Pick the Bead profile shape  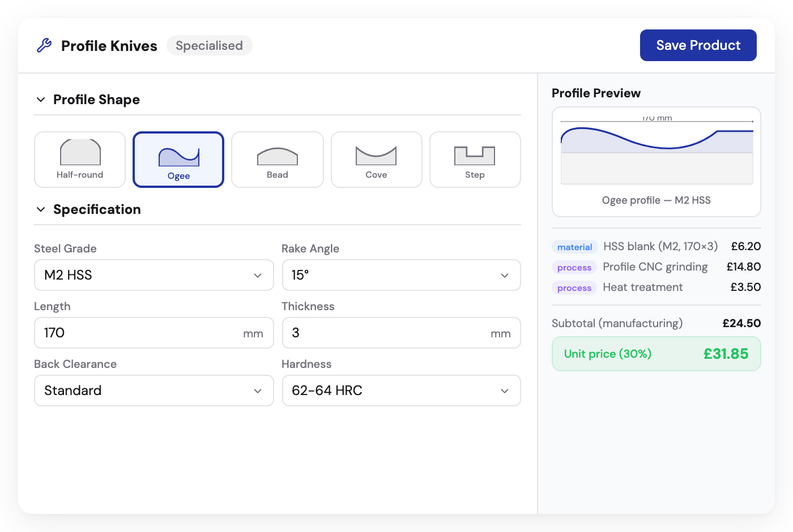coord(278,160)
